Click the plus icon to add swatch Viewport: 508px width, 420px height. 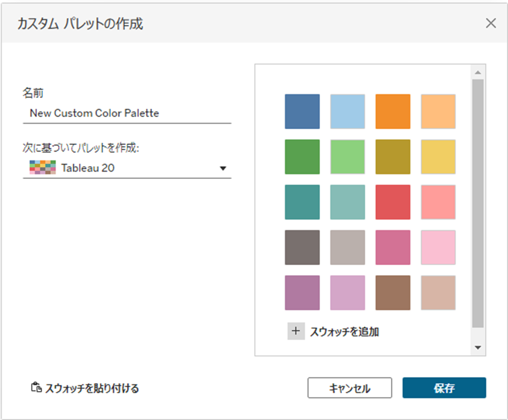coord(296,331)
